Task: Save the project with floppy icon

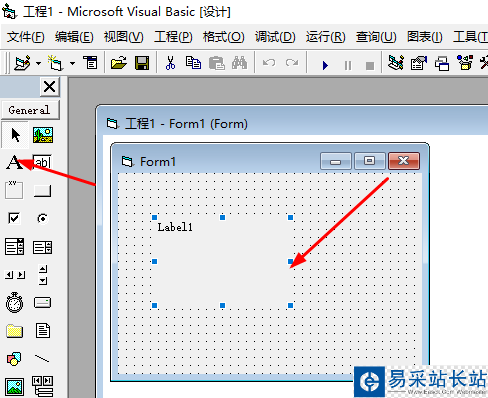Action: tap(142, 63)
